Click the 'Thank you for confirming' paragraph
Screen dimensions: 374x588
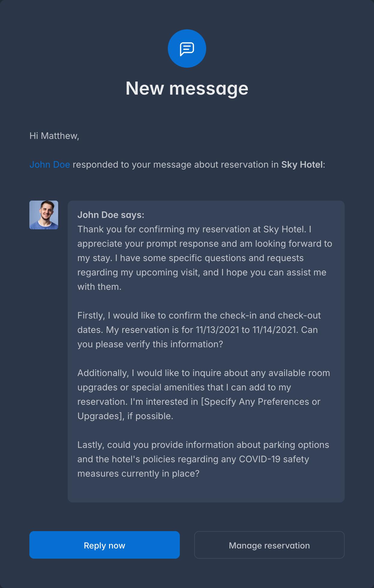click(205, 258)
